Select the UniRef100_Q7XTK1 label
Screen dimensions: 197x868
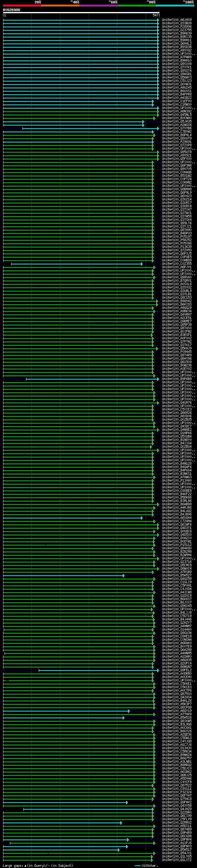(177, 67)
